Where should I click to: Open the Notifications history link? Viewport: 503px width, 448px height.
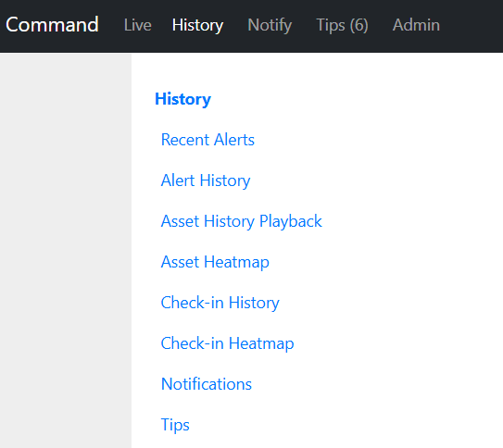pos(207,384)
